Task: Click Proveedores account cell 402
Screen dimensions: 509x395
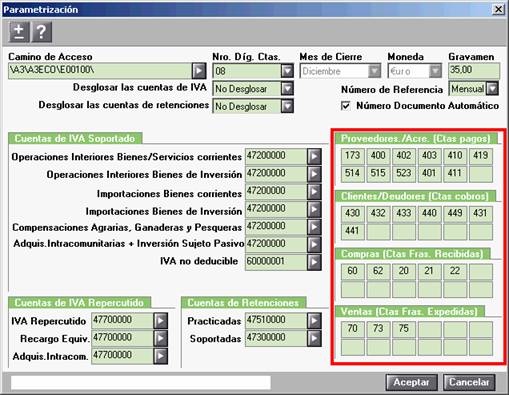Action: (x=404, y=156)
